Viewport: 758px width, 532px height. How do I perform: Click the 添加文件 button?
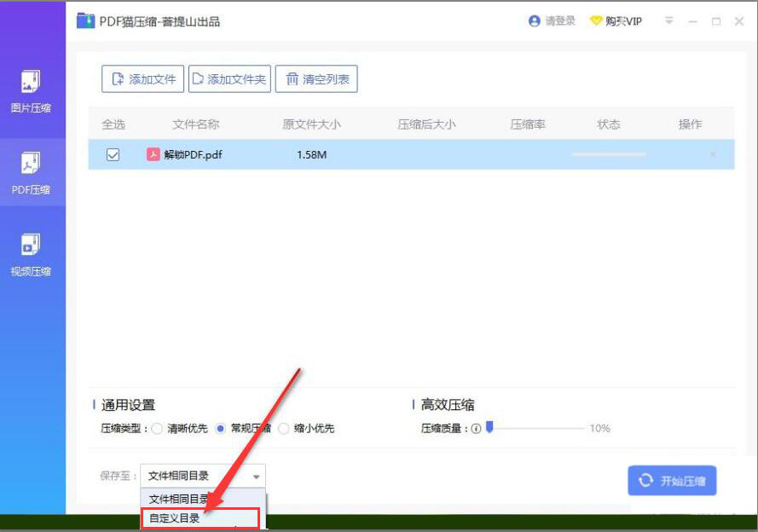tap(142, 78)
